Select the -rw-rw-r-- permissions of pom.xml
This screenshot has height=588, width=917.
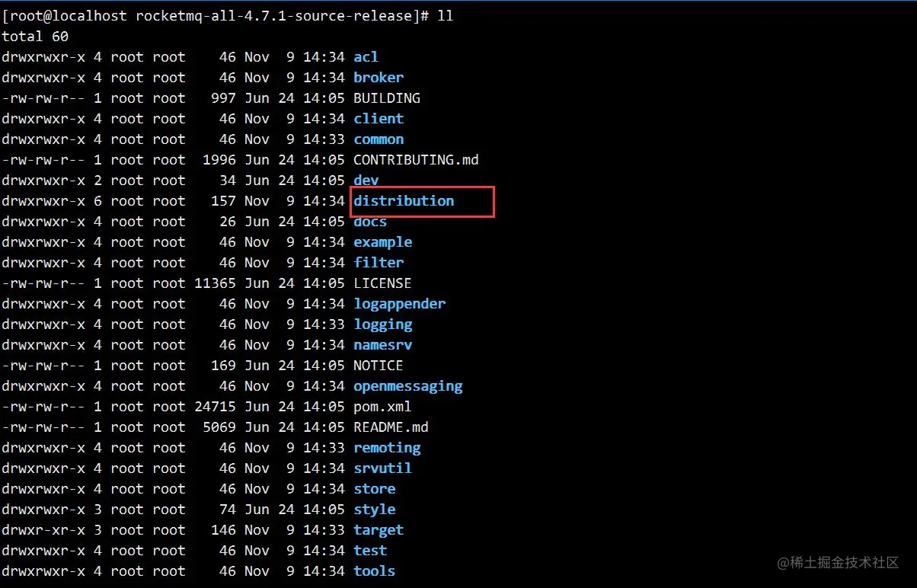[43, 407]
